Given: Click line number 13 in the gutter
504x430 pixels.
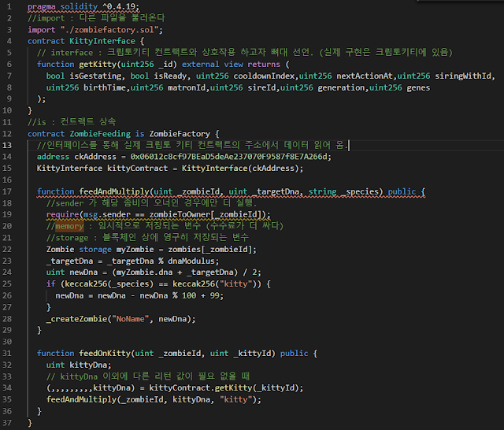Looking at the screenshot, I should pyautogui.click(x=7, y=145).
